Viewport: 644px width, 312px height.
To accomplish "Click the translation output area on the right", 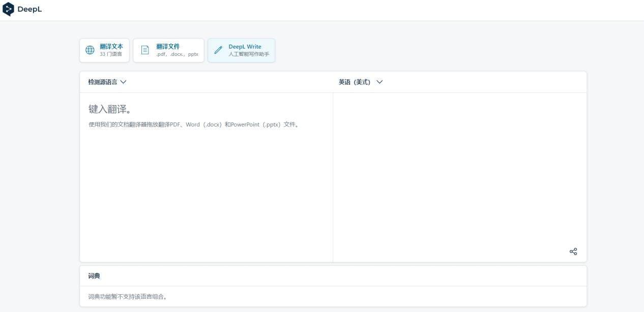I will coord(460,177).
